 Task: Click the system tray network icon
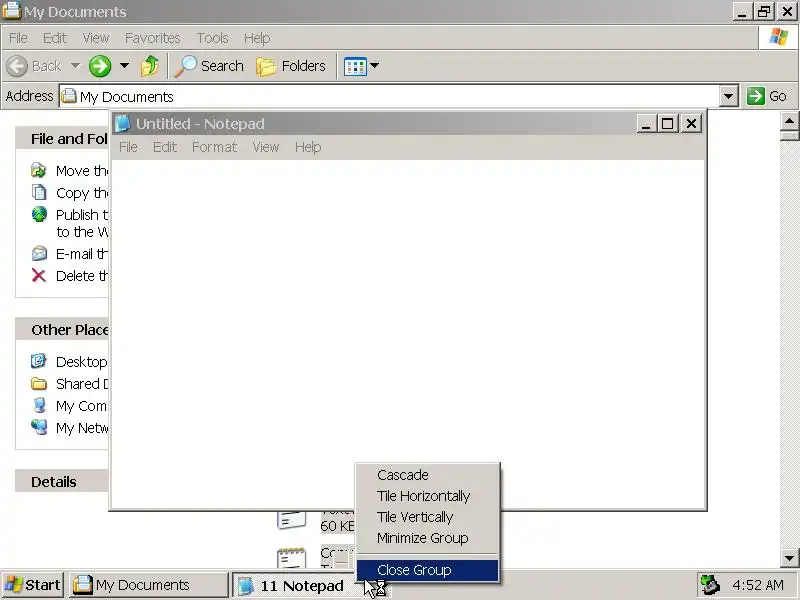tap(710, 585)
